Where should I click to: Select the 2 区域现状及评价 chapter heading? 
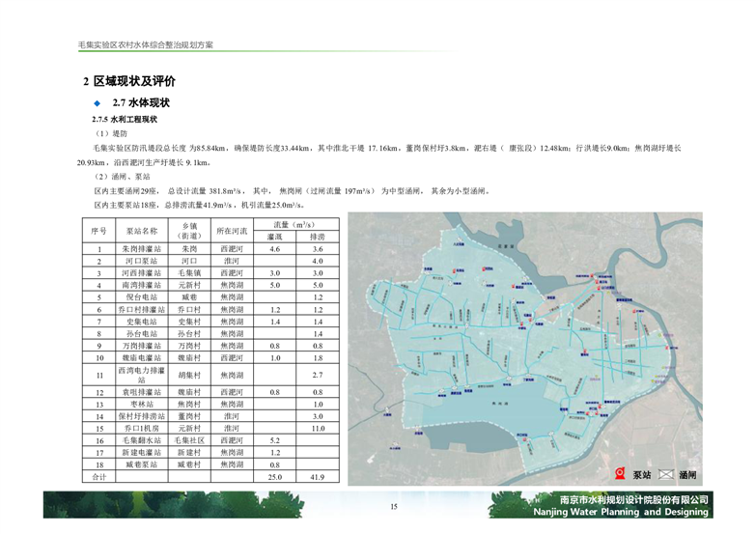(x=128, y=81)
